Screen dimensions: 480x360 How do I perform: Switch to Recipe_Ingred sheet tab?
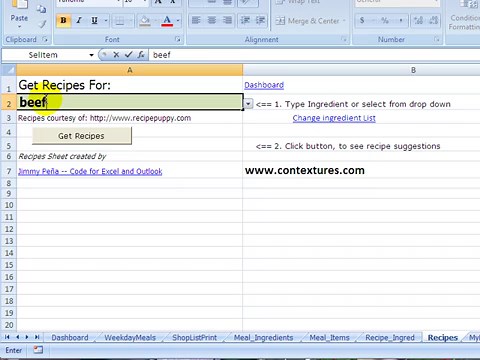(390, 338)
